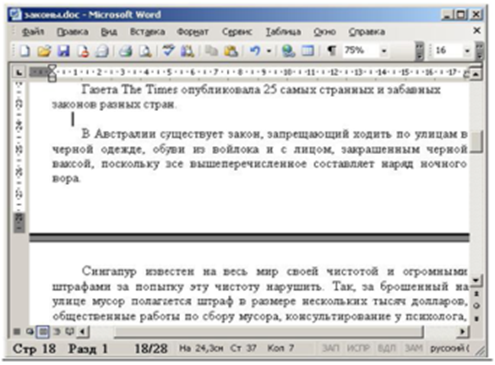This screenshot has width=495, height=365.
Task: Insert a hyperlink using the globe icon
Action: pos(288,51)
